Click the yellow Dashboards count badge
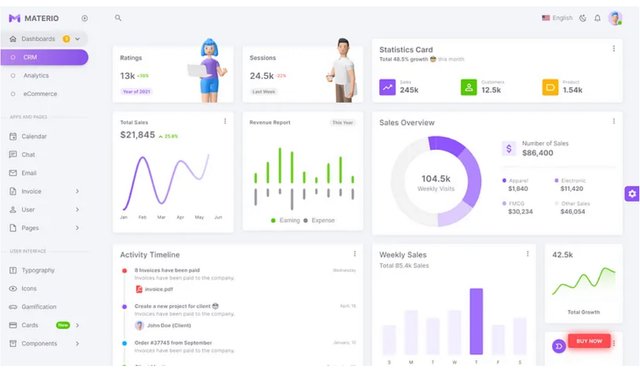The image size is (640, 369). coord(66,39)
